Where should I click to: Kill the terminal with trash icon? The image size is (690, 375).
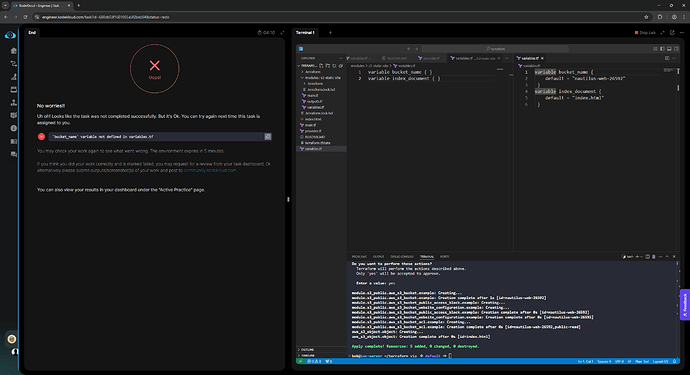click(x=653, y=257)
